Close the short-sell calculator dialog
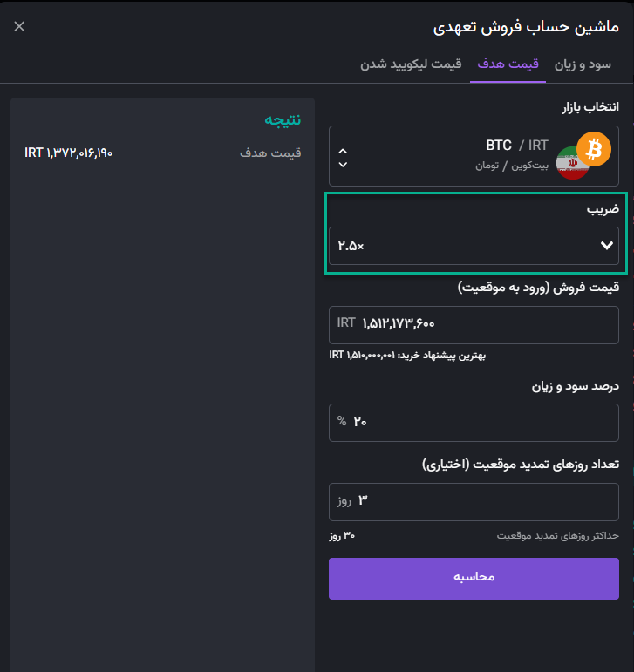The image size is (634, 672). click(19, 26)
